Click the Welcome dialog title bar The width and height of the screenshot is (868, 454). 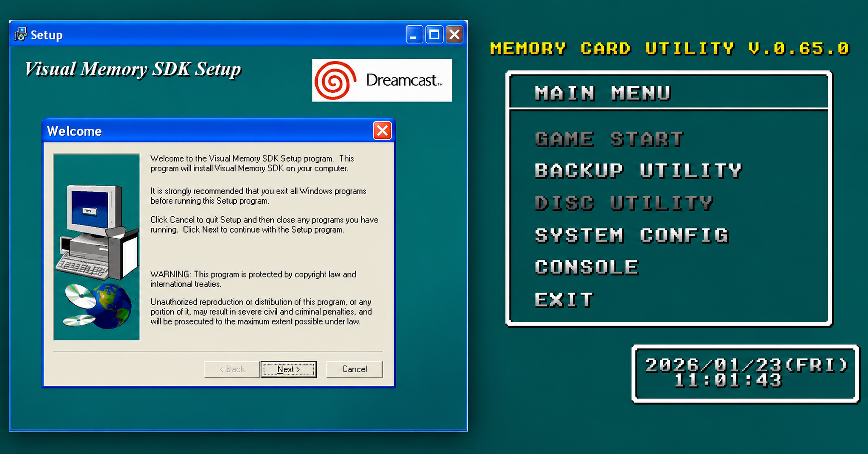click(x=219, y=131)
